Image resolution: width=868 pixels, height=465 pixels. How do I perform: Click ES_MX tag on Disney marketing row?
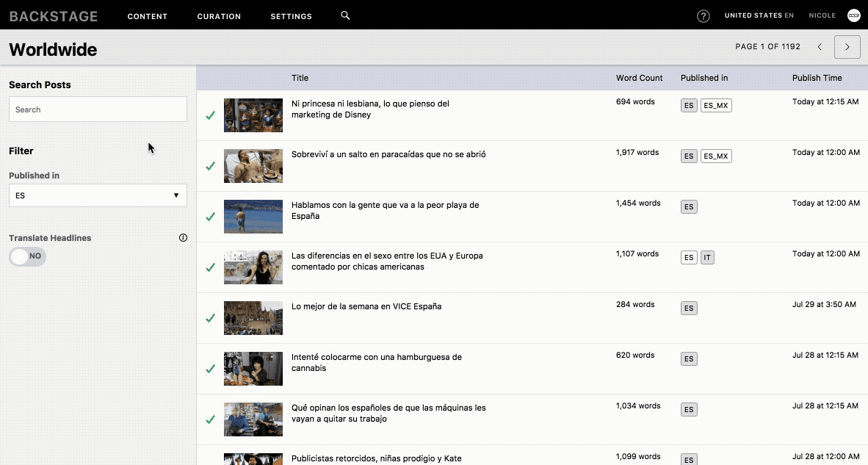pos(716,106)
